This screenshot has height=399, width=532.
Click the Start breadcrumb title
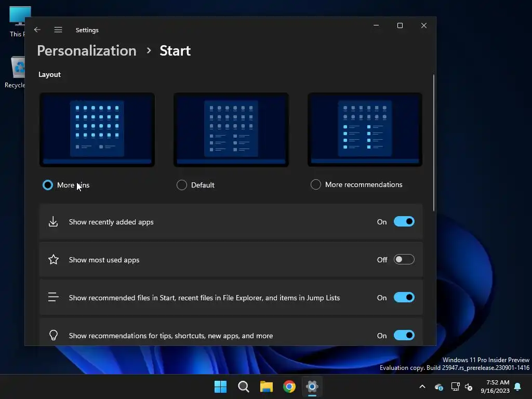[x=175, y=50]
